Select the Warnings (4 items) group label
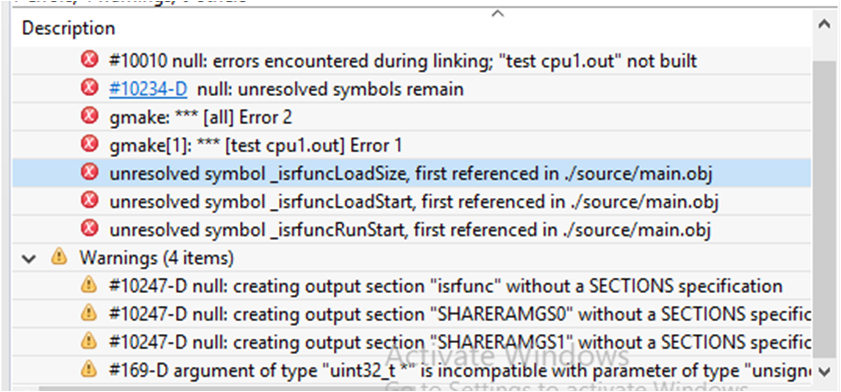 (157, 258)
